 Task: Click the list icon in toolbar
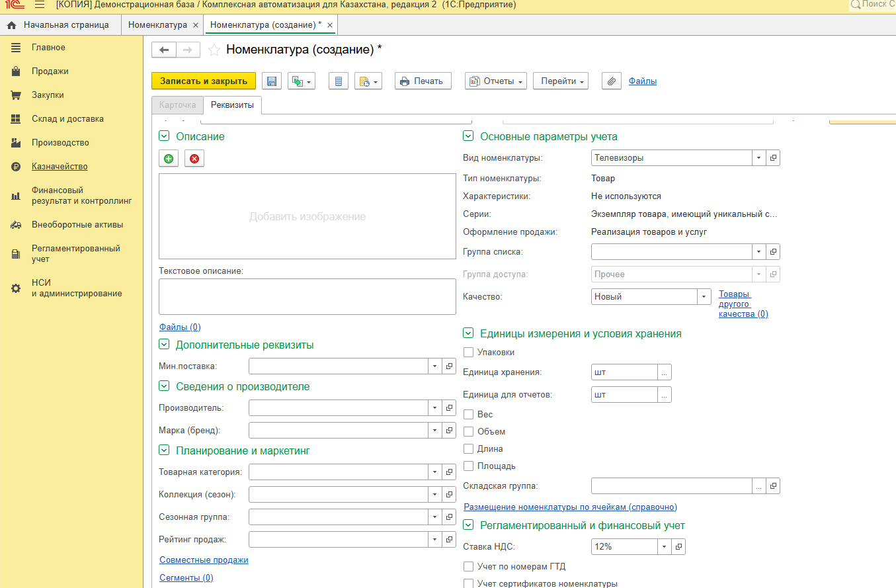point(339,81)
